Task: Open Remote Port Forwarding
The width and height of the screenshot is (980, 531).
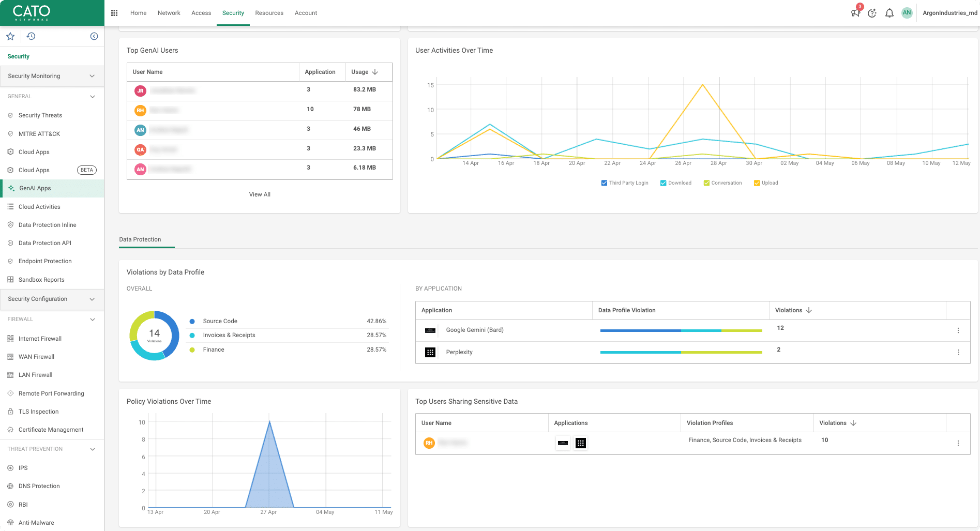Action: [51, 393]
